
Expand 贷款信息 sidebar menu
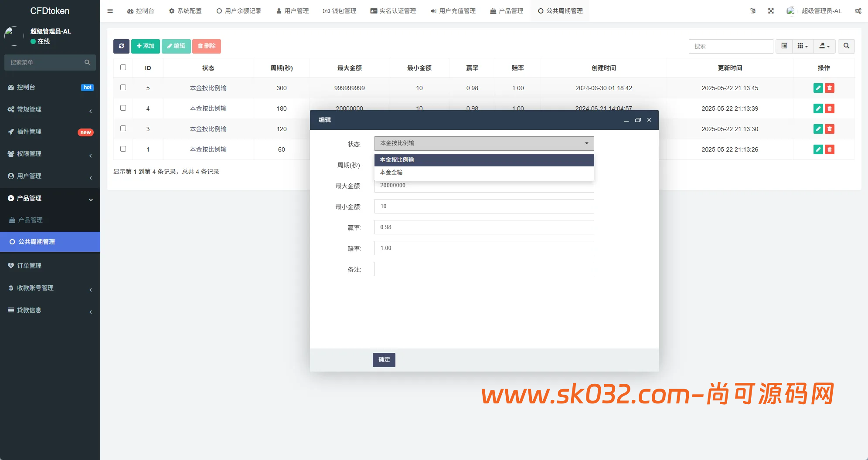[50, 310]
